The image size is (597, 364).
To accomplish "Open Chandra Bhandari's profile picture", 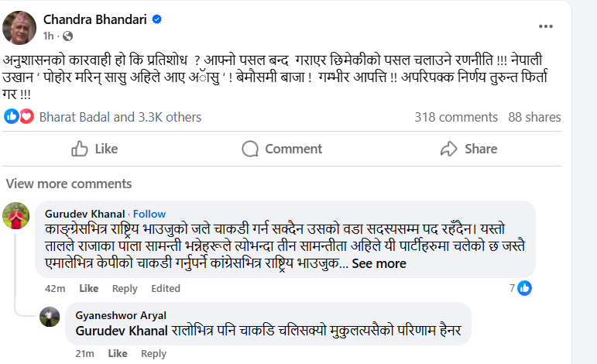I will click(22, 26).
